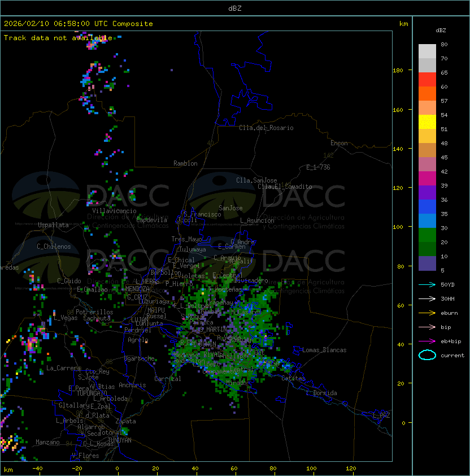
Task: Click the timestamp 2026/02/10 06:58:00 UTC Composite
Action: coord(79,24)
